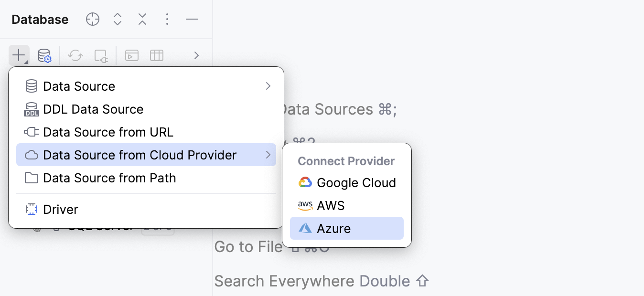Screen dimensions: 644x296
Task: Select Google Cloud provider
Action: coord(356,182)
